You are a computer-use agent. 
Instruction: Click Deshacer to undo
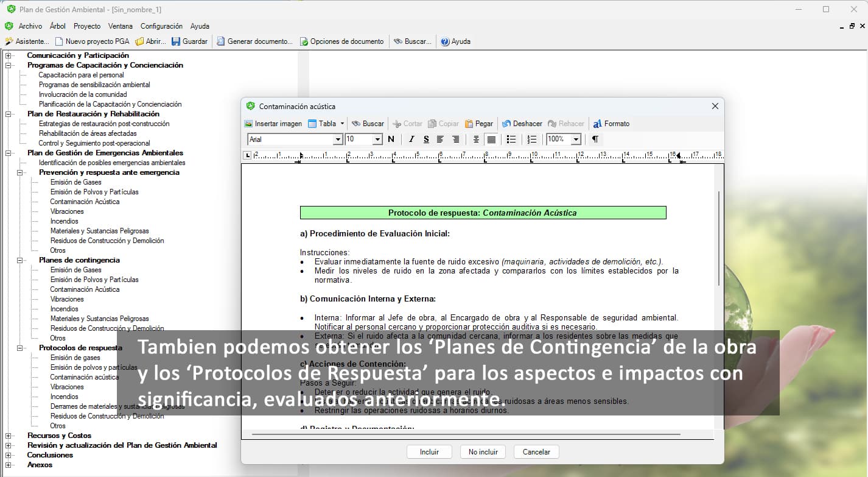522,124
